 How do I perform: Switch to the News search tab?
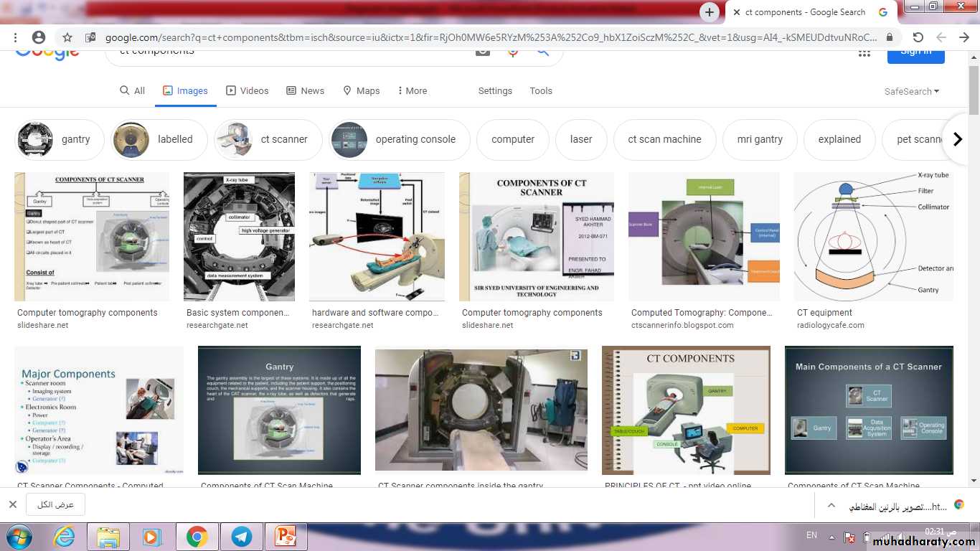click(305, 91)
